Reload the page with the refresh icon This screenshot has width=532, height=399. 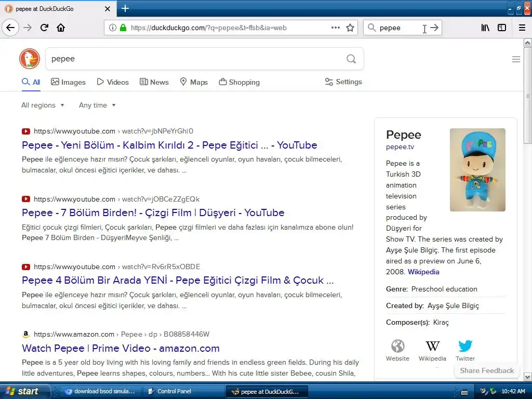pyautogui.click(x=44, y=28)
